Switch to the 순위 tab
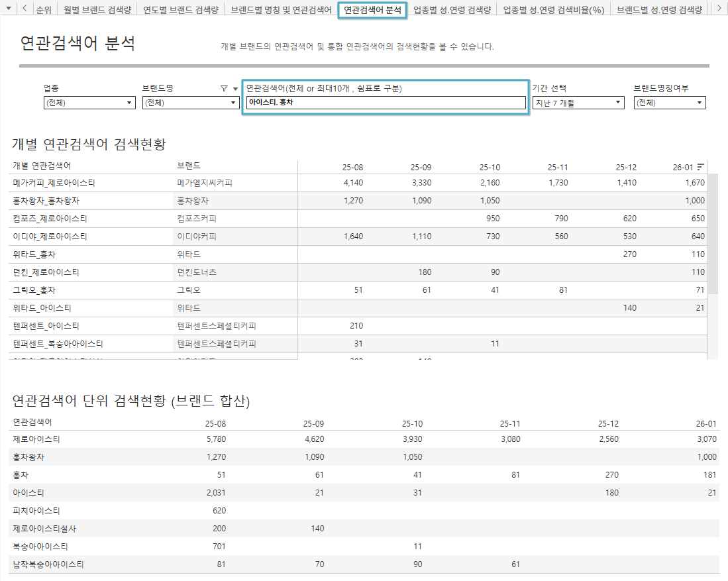This screenshot has width=728, height=581. coord(44,10)
